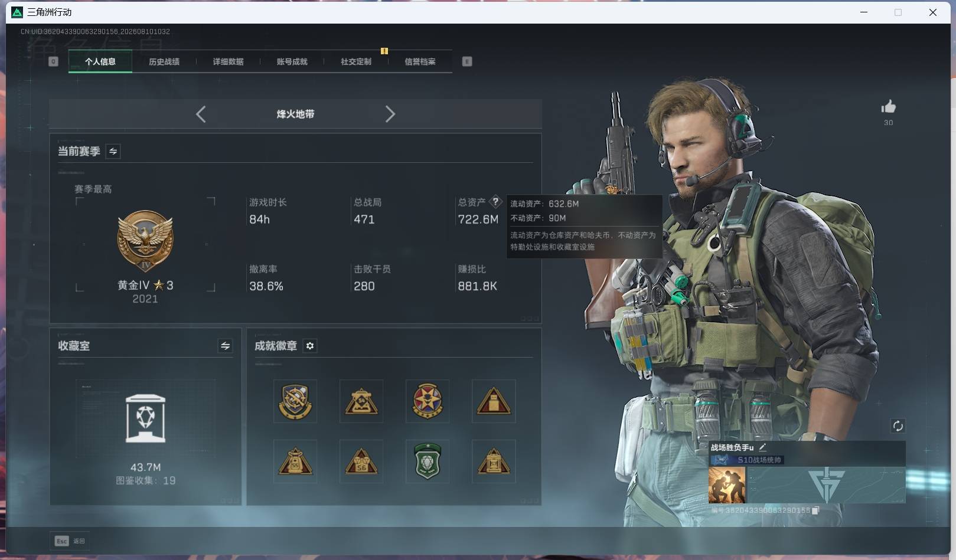Open the 个人信息 tab
The width and height of the screenshot is (956, 560).
tap(100, 61)
